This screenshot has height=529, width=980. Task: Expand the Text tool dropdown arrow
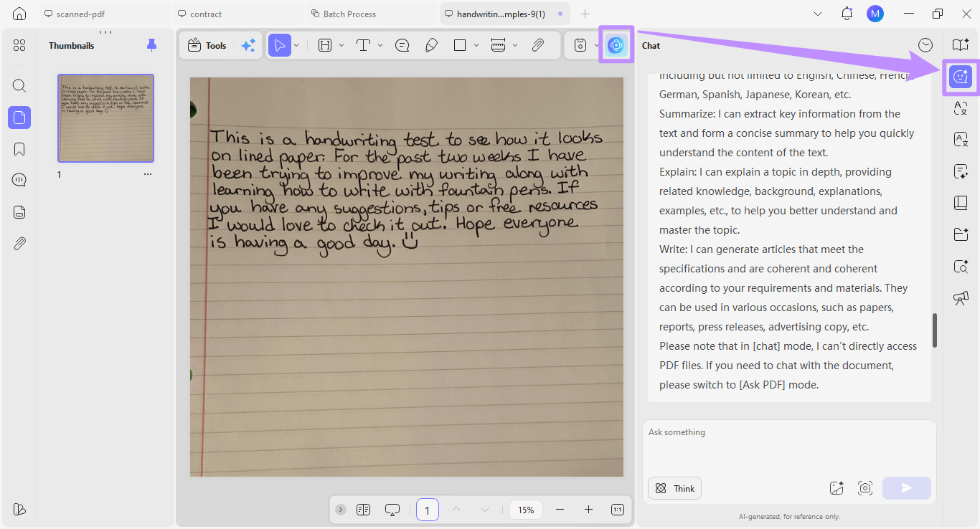tap(380, 45)
